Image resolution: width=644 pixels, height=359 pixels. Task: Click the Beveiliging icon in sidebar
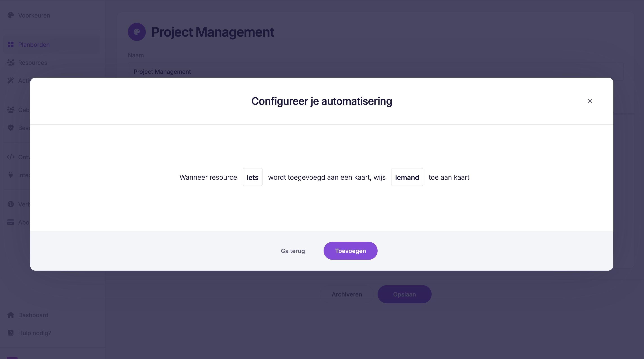(11, 128)
